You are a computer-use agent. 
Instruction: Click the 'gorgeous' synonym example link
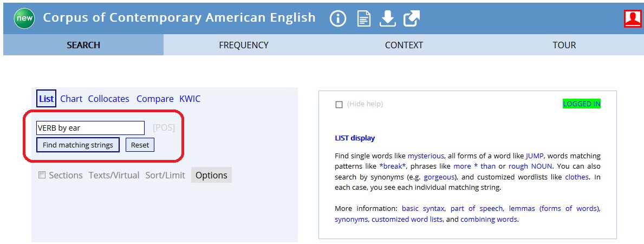pyautogui.click(x=439, y=177)
